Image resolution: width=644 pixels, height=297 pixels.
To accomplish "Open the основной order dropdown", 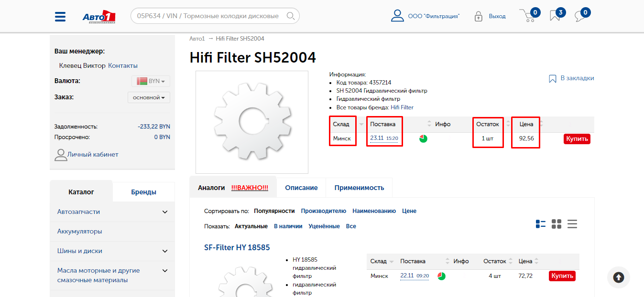I will [x=149, y=97].
